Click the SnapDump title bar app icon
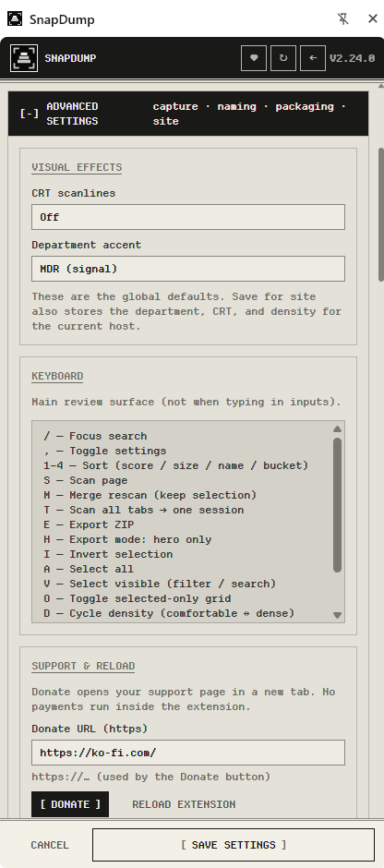This screenshot has width=384, height=868. pyautogui.click(x=15, y=18)
